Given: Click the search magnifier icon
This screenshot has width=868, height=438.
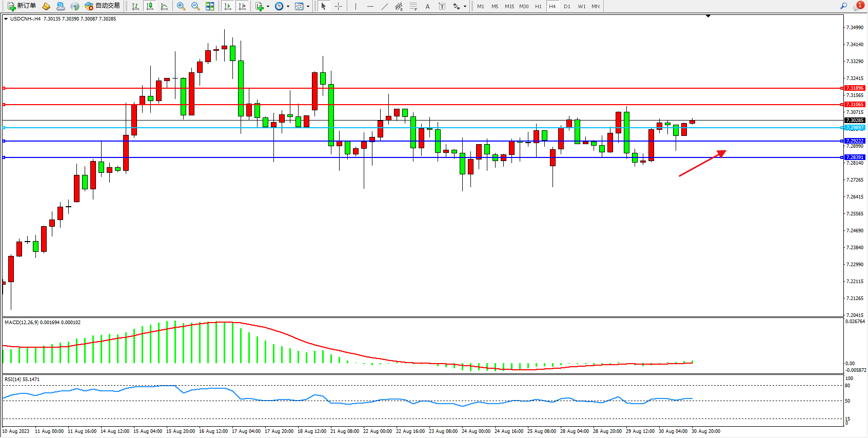Looking at the screenshot, I should point(843,6).
